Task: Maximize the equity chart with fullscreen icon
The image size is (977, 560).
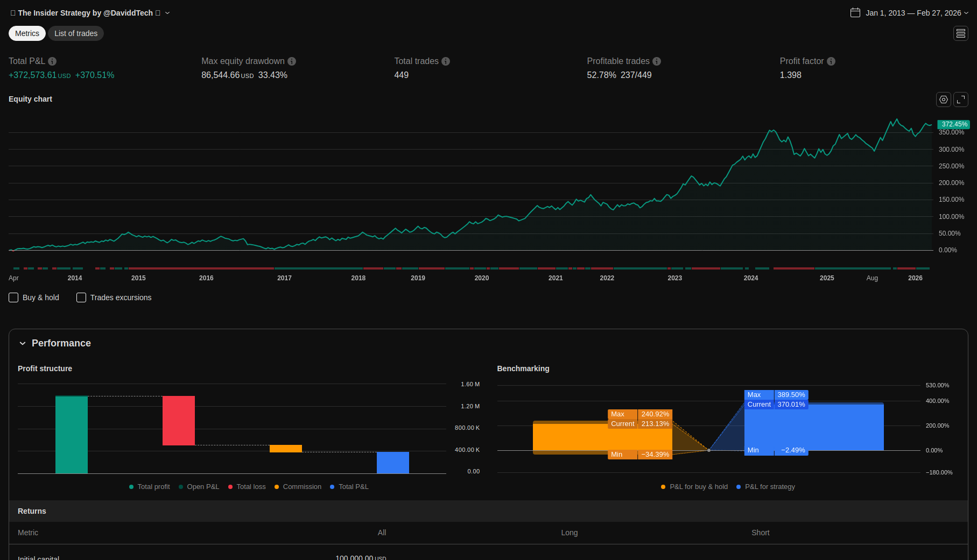Action: (x=961, y=100)
